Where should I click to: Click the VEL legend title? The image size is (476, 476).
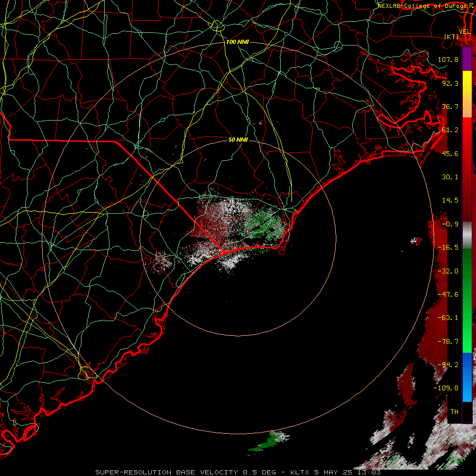[x=464, y=32]
